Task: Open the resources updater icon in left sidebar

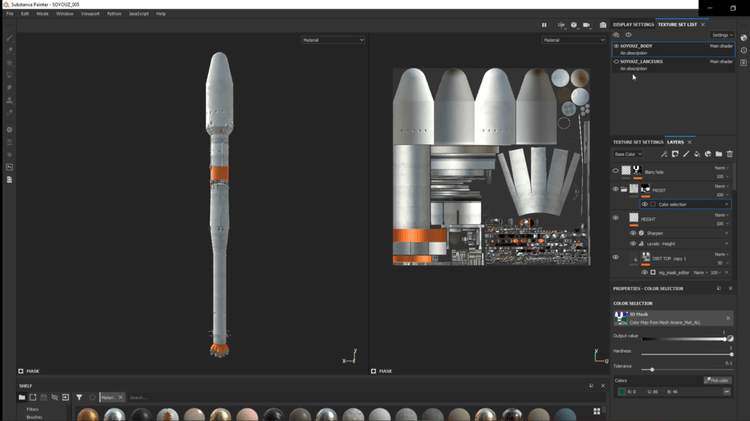Action: pyautogui.click(x=9, y=179)
